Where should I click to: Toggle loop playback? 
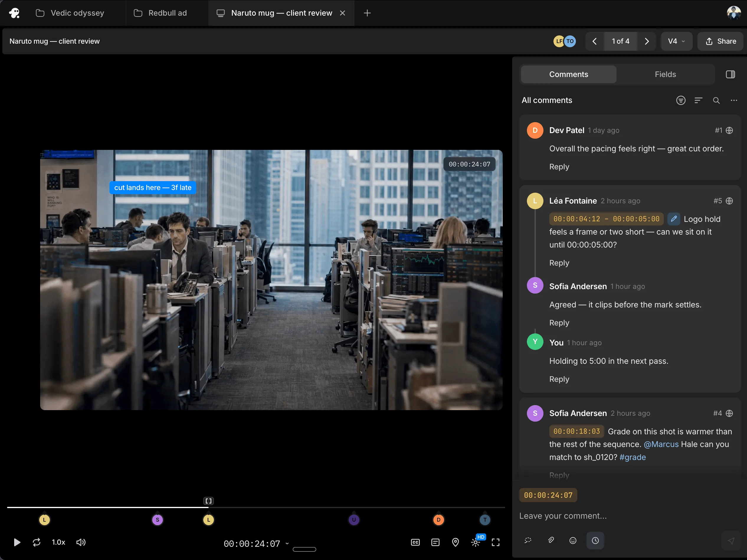coord(37,542)
